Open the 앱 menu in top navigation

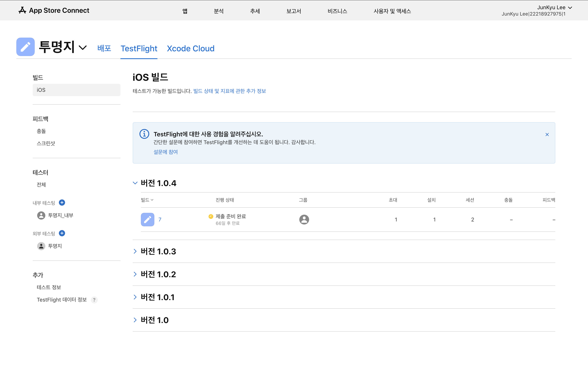(x=185, y=11)
